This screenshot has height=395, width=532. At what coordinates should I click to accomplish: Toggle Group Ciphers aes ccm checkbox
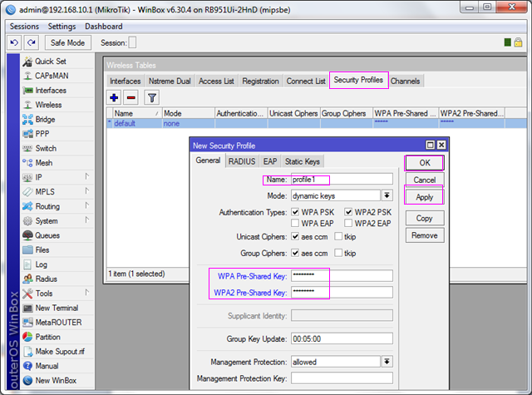pyautogui.click(x=295, y=253)
